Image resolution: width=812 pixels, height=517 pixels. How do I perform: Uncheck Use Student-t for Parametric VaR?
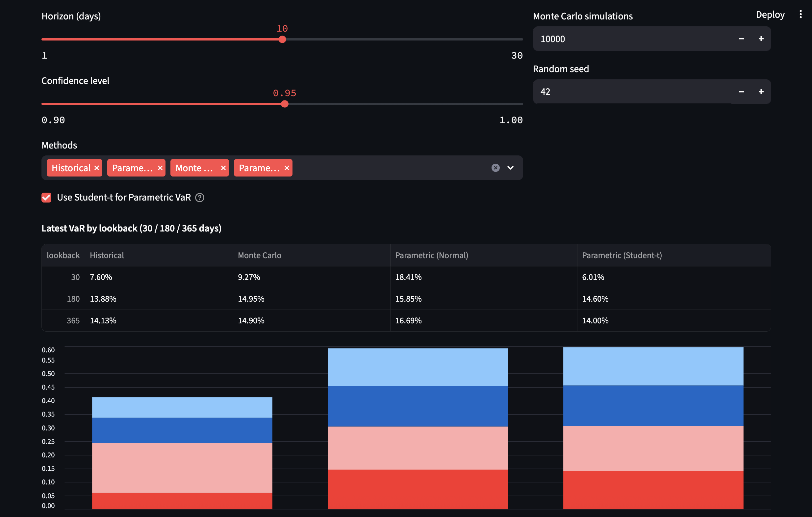[46, 198]
